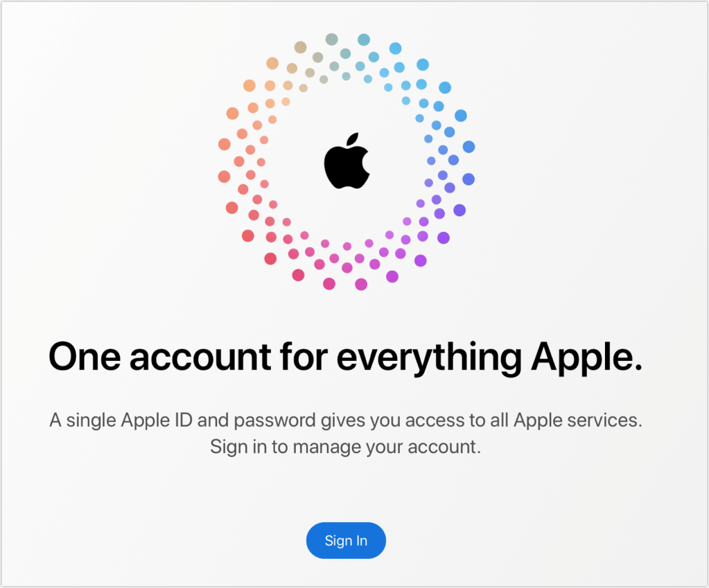Click the black Apple logo
The width and height of the screenshot is (709, 588).
point(347,161)
